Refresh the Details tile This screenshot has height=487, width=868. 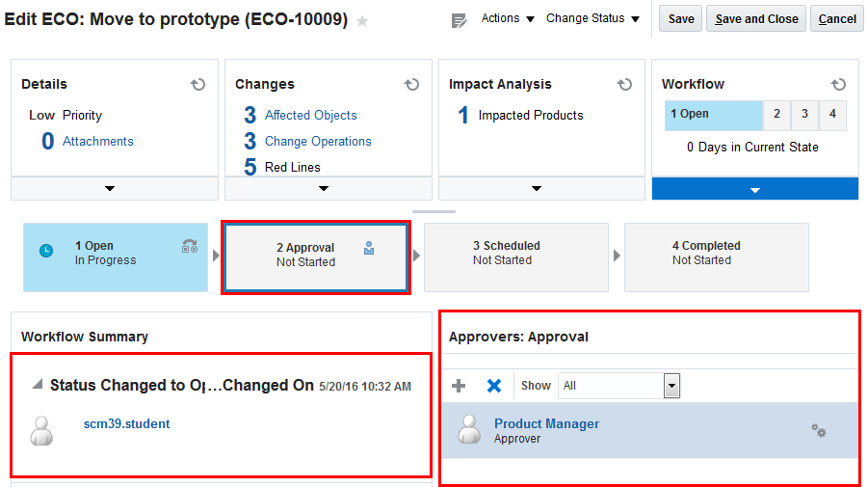click(198, 85)
